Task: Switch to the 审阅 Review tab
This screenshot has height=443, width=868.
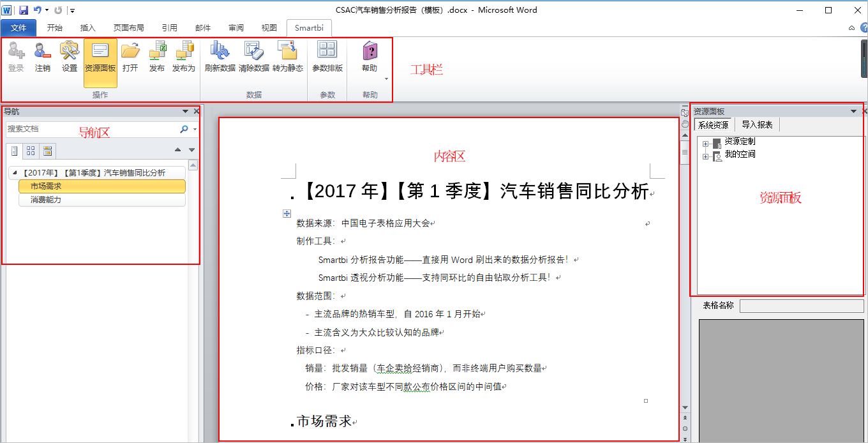Action: (236, 28)
